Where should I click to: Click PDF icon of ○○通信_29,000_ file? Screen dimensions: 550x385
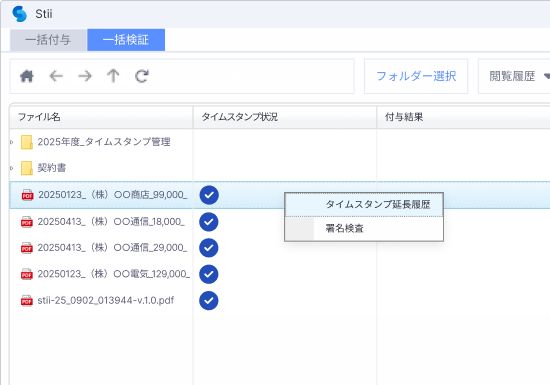[27, 248]
